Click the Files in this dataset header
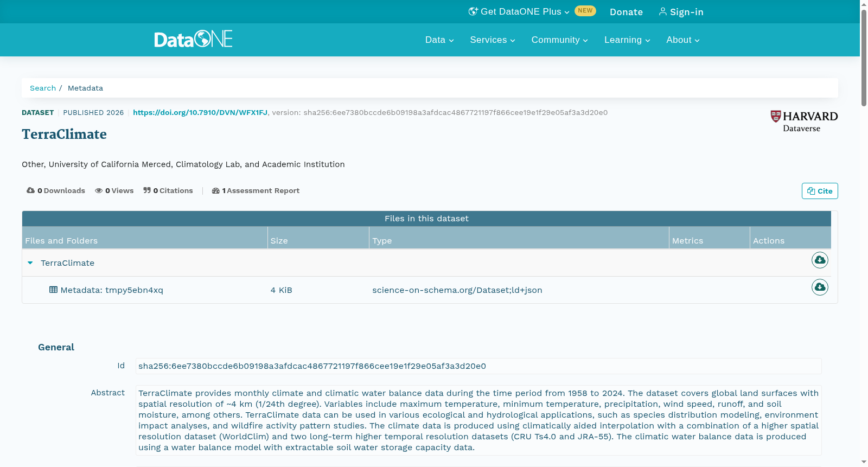This screenshot has width=868, height=467. pos(426,219)
